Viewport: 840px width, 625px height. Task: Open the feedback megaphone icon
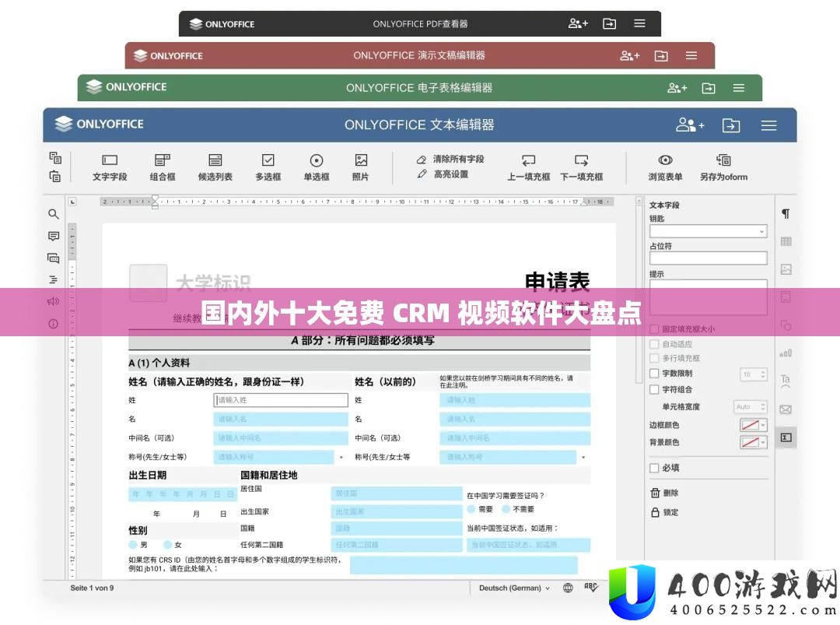tap(53, 301)
